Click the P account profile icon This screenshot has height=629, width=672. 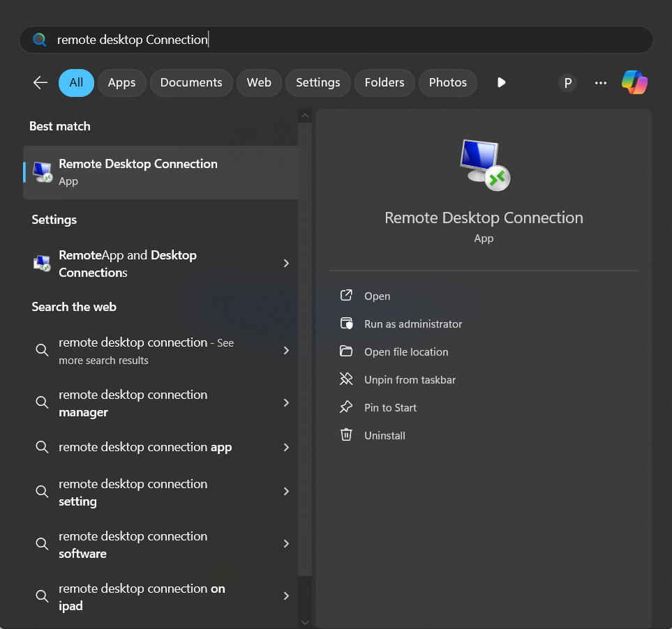pyautogui.click(x=567, y=82)
